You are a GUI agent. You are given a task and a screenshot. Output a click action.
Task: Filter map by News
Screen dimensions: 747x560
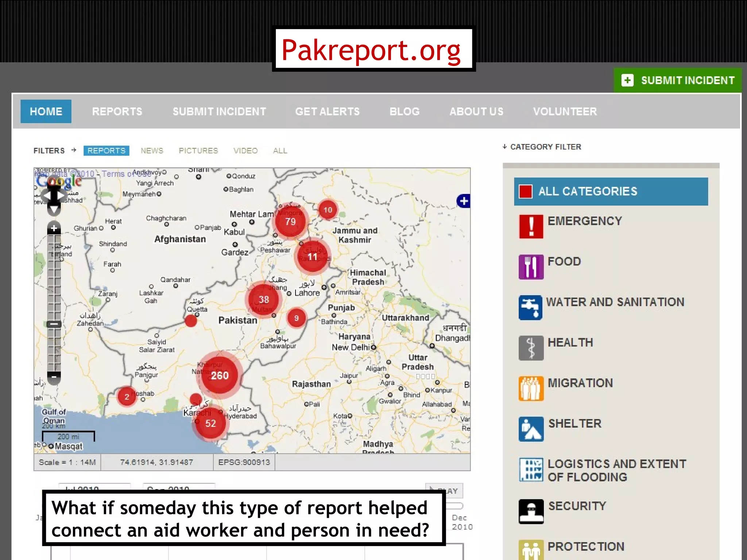click(152, 151)
